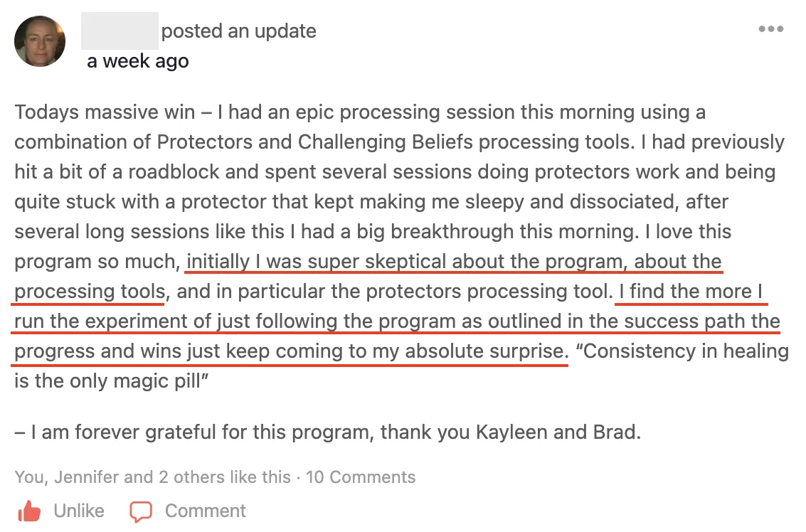Open the 10 Comments link
Screen dimensions: 806x532
361,477
